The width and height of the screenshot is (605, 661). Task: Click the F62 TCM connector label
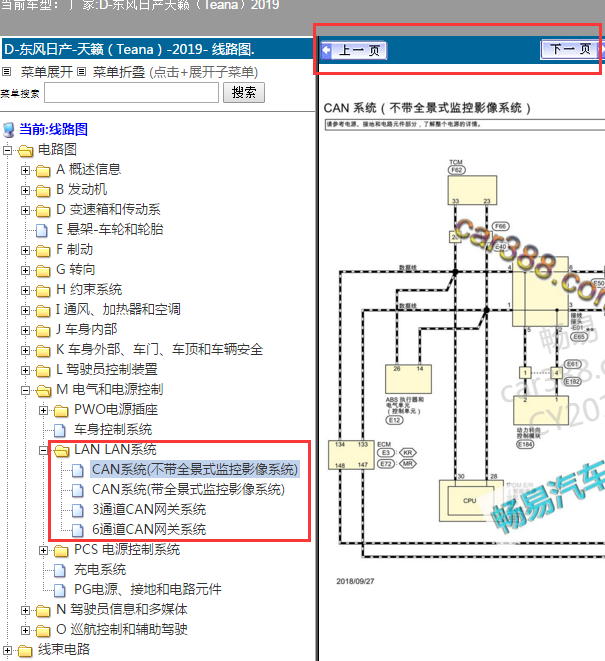pyautogui.click(x=457, y=170)
